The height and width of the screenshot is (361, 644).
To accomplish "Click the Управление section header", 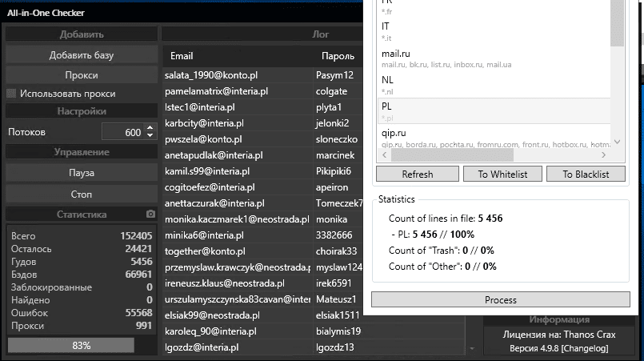I will [x=82, y=152].
